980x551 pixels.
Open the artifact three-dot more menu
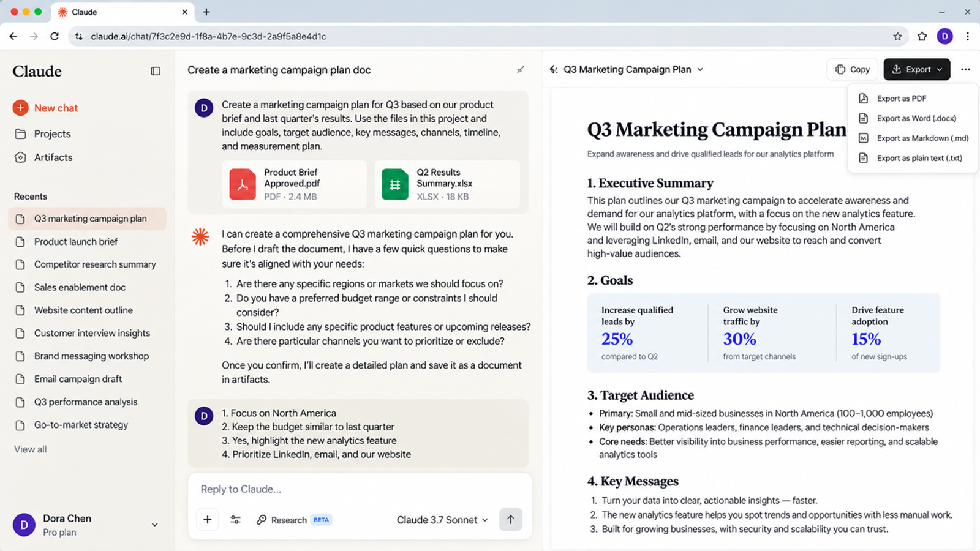[965, 69]
